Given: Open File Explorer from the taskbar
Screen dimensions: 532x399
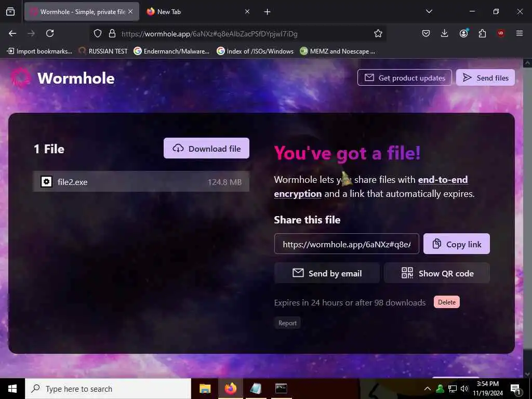Looking at the screenshot, I should tap(205, 389).
